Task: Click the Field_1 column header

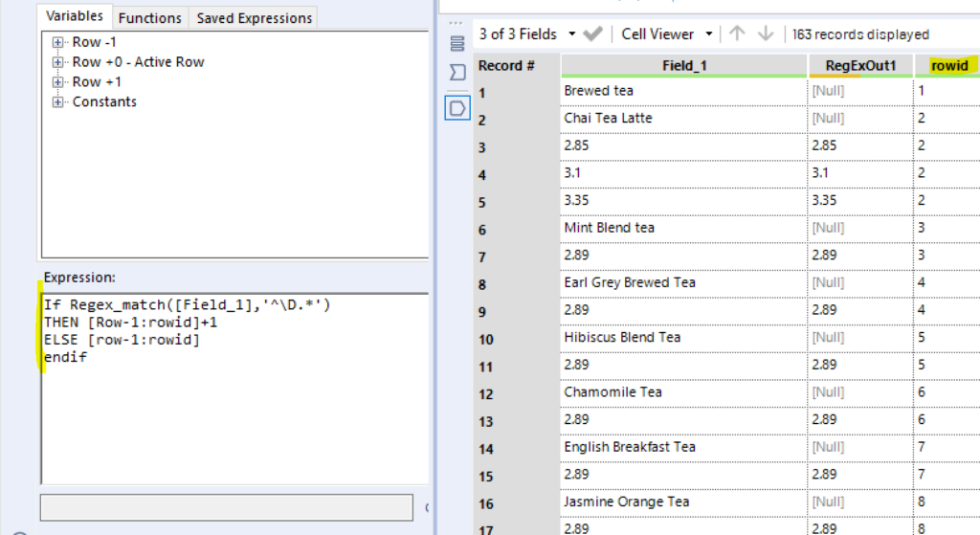Action: pyautogui.click(x=683, y=65)
